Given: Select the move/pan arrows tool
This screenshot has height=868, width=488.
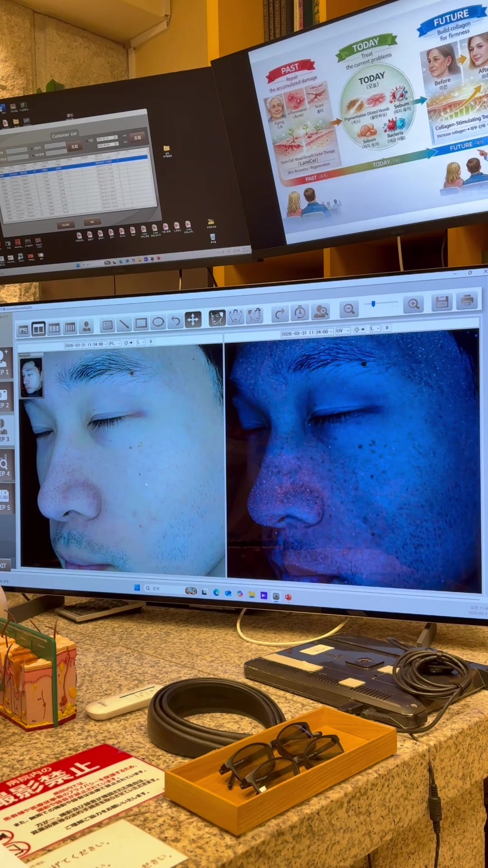Looking at the screenshot, I should [193, 320].
